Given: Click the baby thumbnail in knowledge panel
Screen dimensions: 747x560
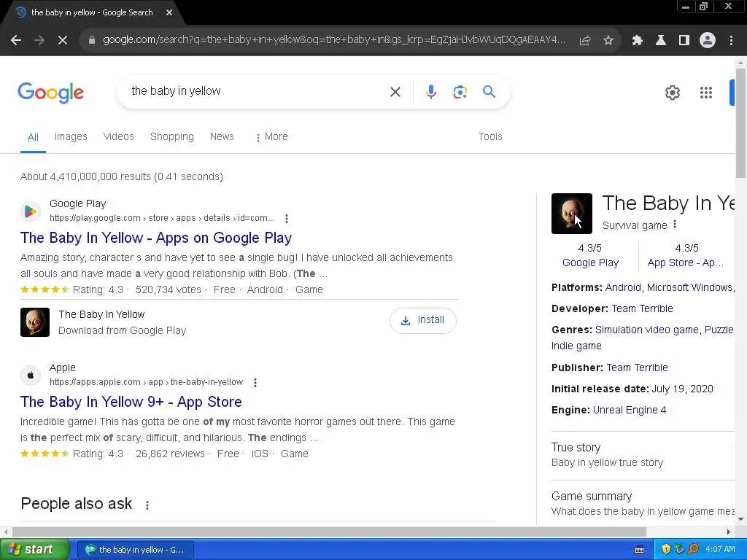Looking at the screenshot, I should [572, 214].
